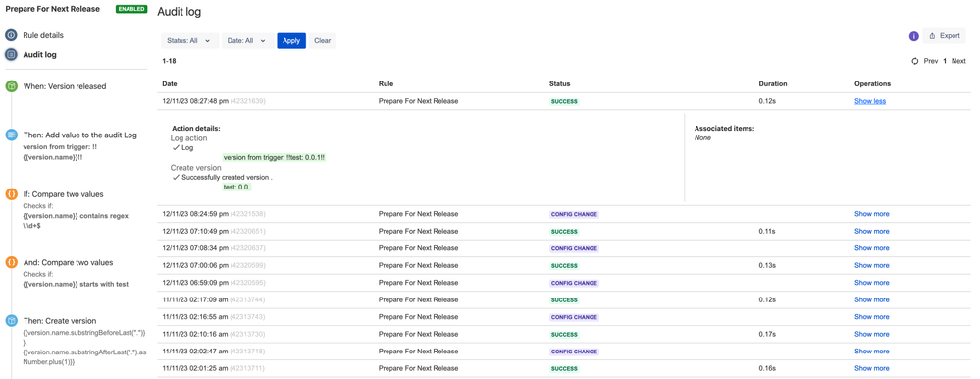Select the And Compare two values condition icon
The width and height of the screenshot is (980, 379).
click(x=11, y=263)
